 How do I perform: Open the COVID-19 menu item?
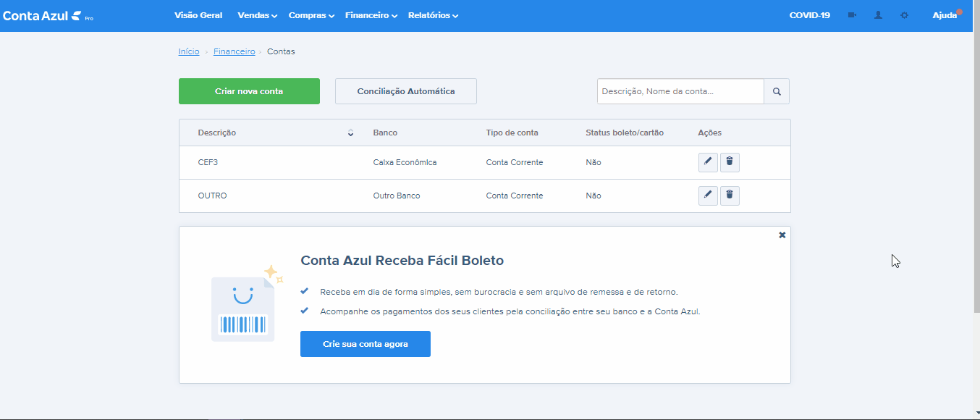pyautogui.click(x=810, y=15)
